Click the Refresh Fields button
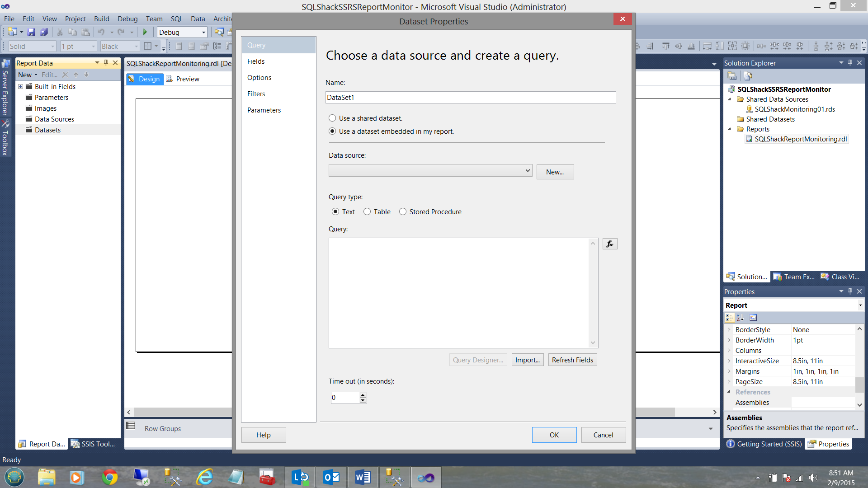 pyautogui.click(x=572, y=360)
